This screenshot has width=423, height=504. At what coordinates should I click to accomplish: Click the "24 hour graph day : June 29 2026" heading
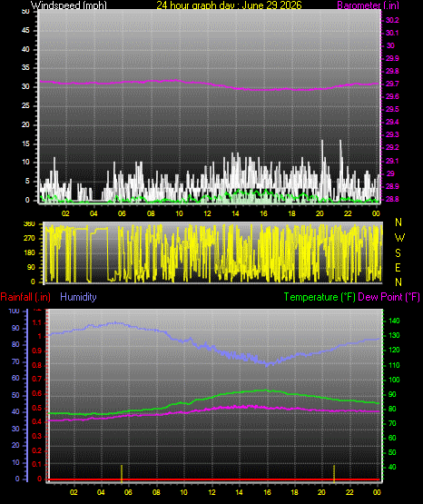tap(229, 5)
